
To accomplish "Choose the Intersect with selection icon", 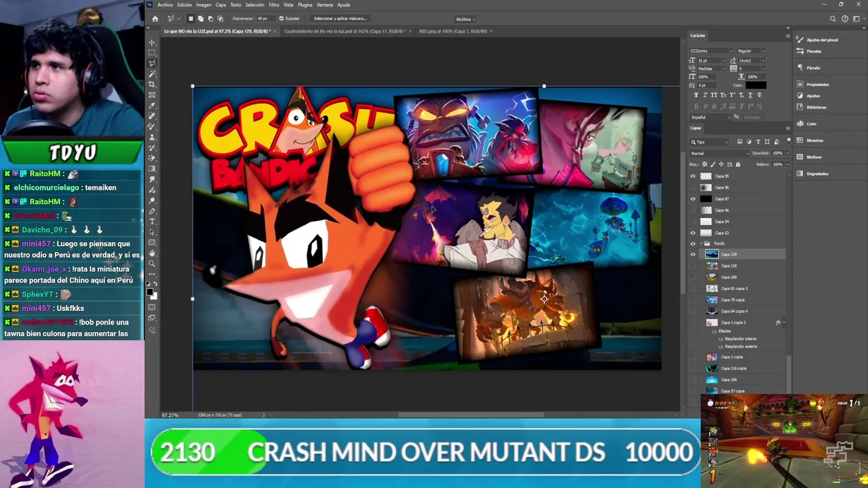I will pyautogui.click(x=220, y=19).
